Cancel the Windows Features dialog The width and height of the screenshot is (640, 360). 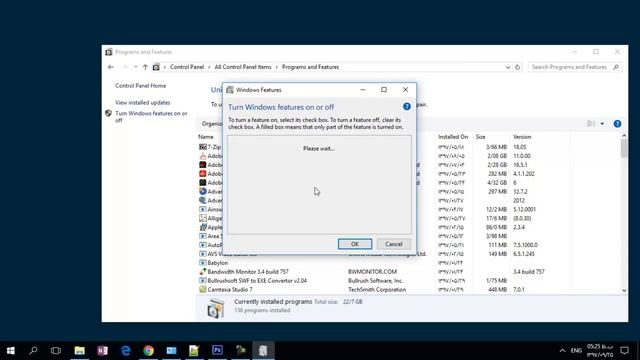(x=393, y=244)
